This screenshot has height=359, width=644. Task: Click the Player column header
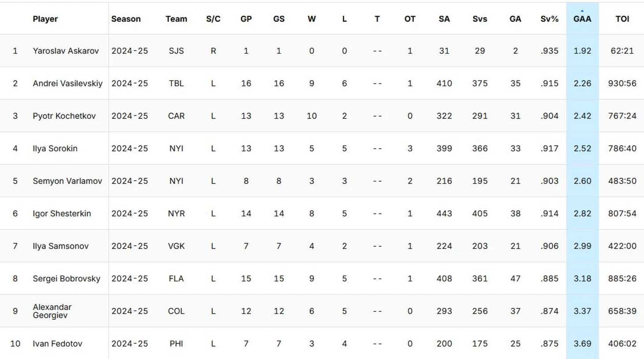[45, 19]
